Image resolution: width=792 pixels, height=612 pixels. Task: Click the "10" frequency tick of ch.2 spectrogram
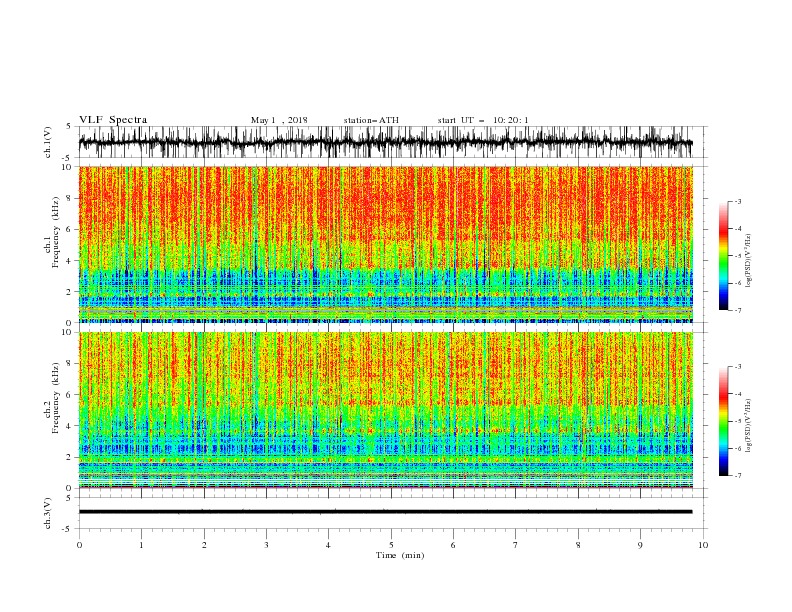pos(67,332)
